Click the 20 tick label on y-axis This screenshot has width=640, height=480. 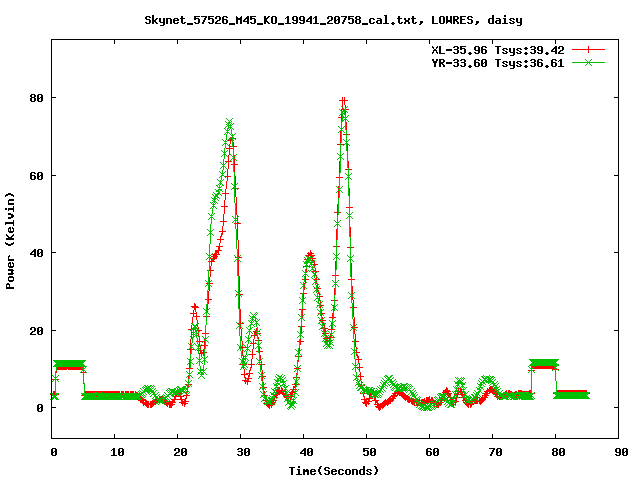[34, 331]
